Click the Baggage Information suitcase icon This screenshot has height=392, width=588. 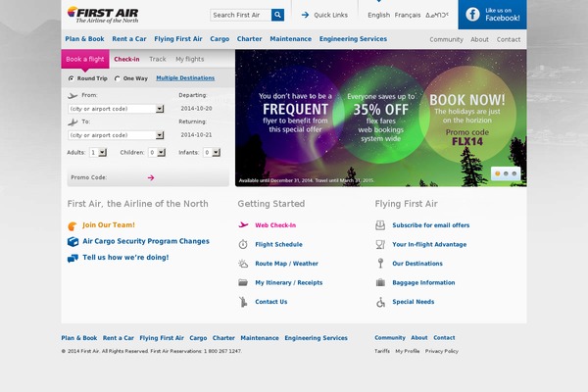380,282
